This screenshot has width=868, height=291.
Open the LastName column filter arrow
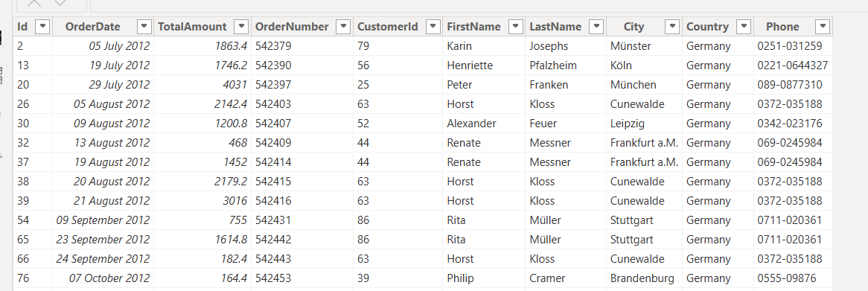click(x=596, y=27)
